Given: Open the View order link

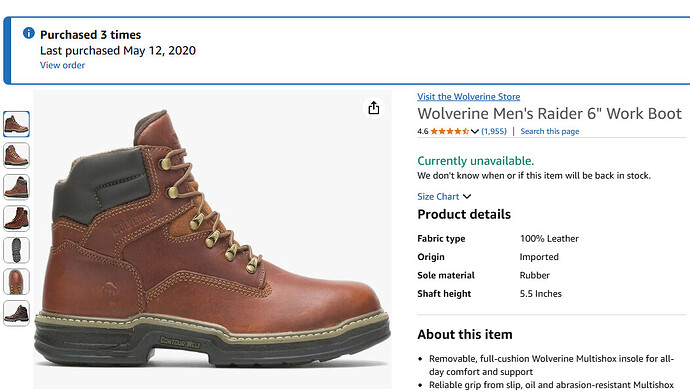Looking at the screenshot, I should point(62,65).
